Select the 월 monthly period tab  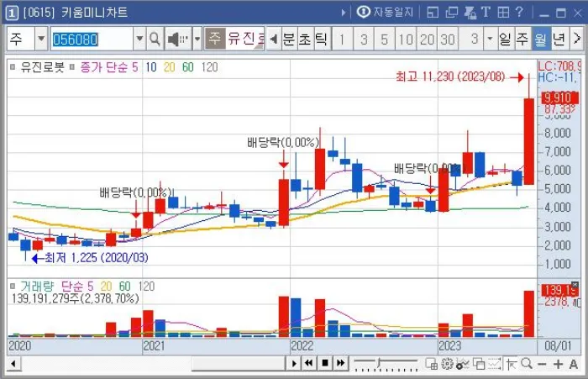coord(541,39)
